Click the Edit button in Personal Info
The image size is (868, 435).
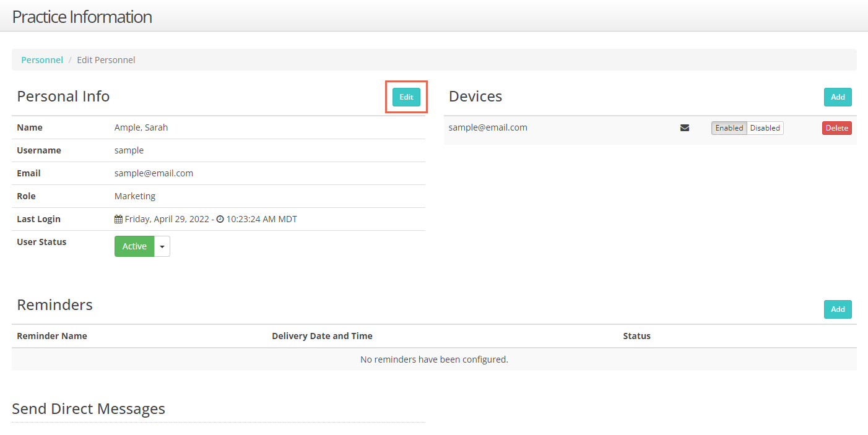(x=406, y=97)
